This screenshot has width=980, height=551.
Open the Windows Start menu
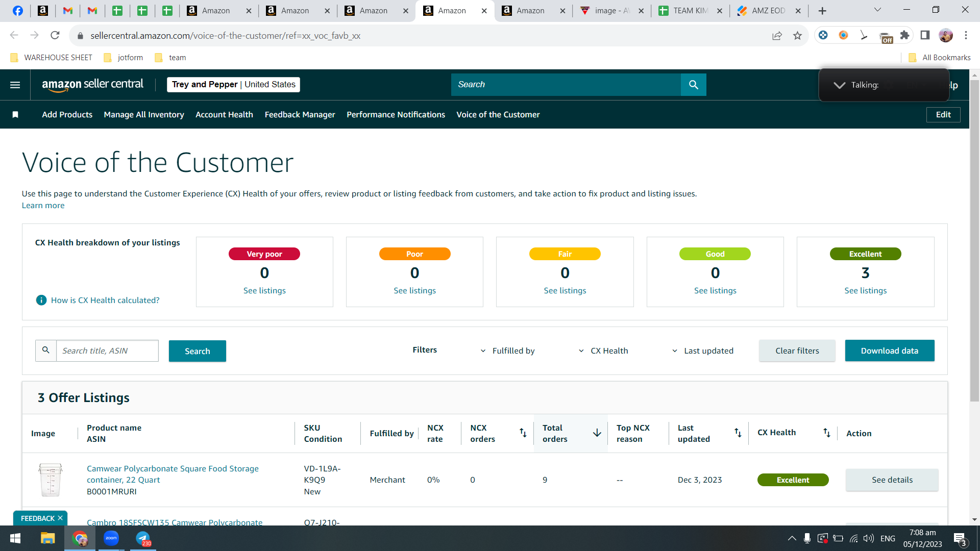click(x=15, y=538)
